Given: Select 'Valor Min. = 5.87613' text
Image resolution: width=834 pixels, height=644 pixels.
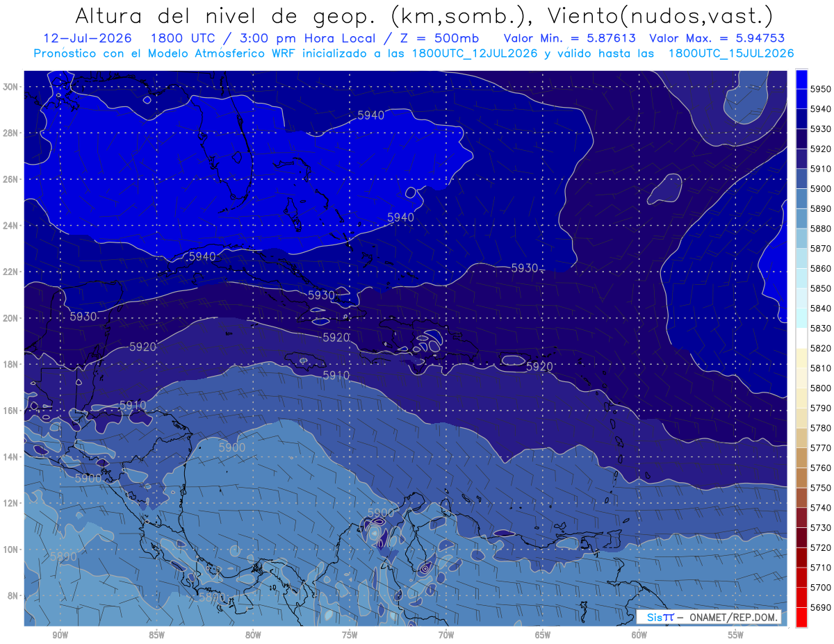Looking at the screenshot, I should [569, 38].
